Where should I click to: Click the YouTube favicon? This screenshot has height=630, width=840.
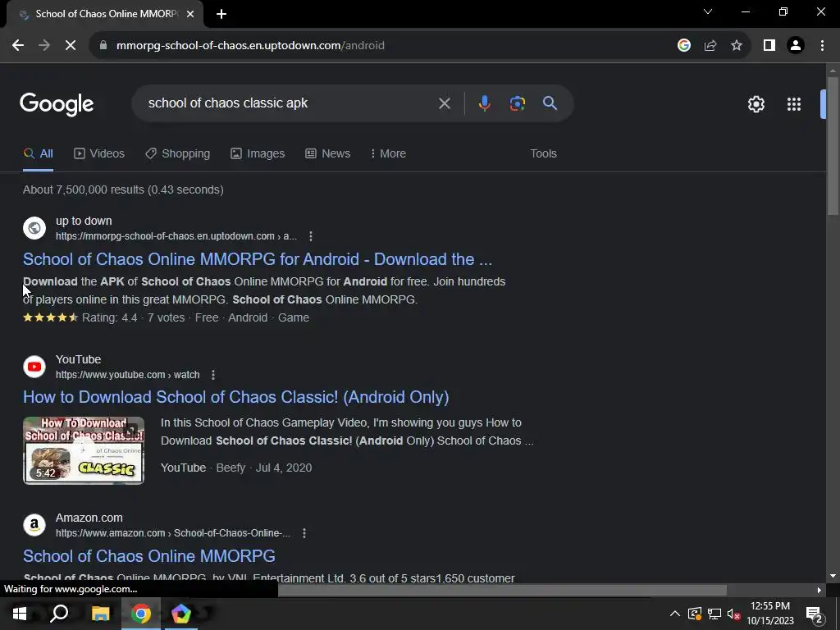coord(34,367)
